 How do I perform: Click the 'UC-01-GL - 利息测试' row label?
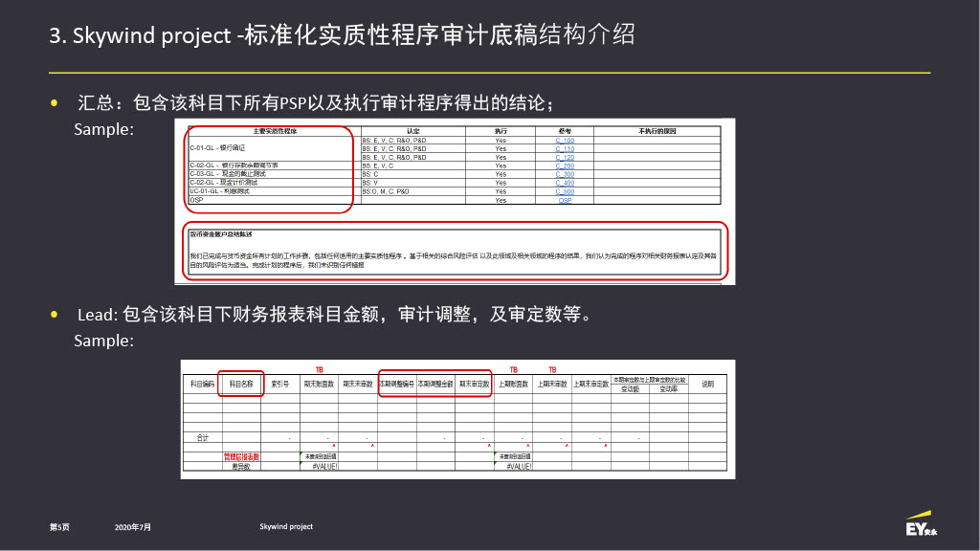tap(219, 191)
